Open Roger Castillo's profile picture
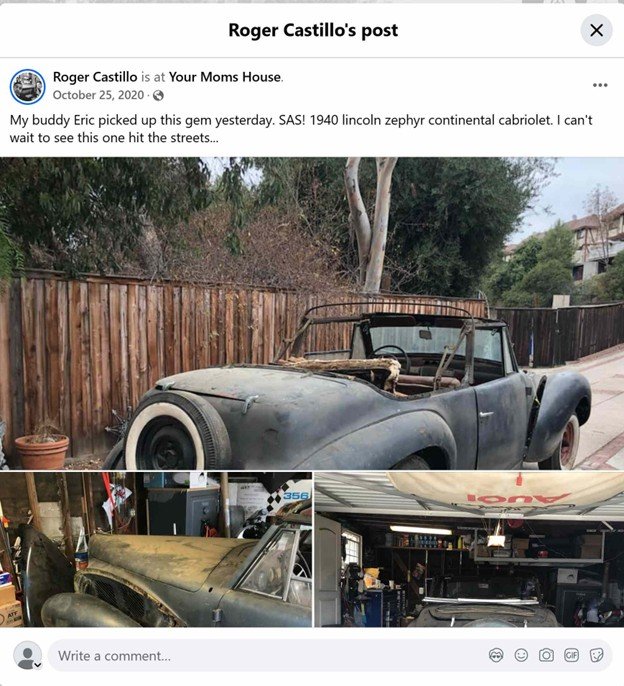The height and width of the screenshot is (686, 624). coord(28,86)
